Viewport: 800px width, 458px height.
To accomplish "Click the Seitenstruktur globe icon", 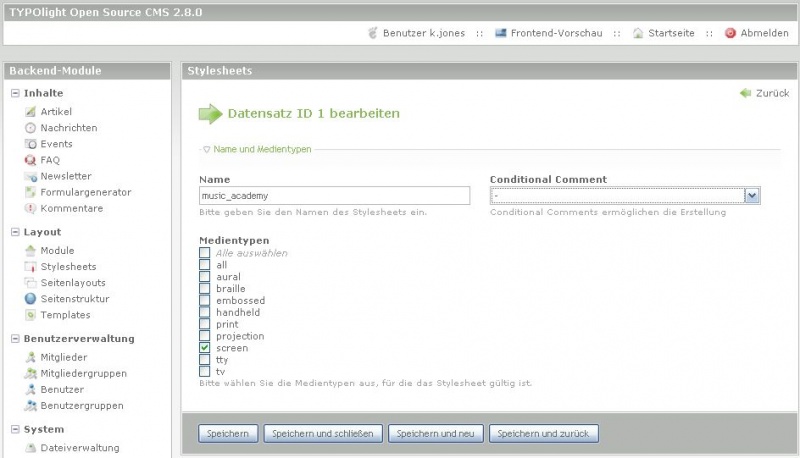I will pos(30,299).
